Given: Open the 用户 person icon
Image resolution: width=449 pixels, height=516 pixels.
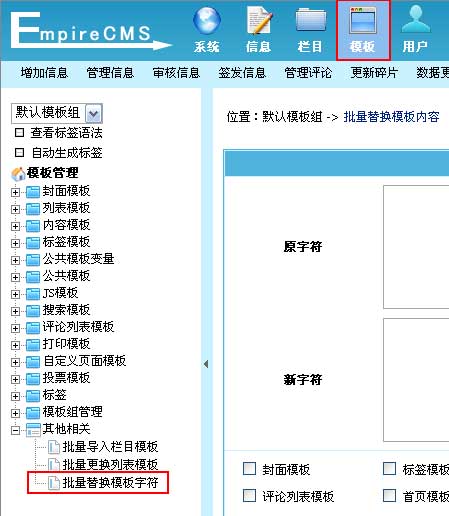Looking at the screenshot, I should [416, 19].
